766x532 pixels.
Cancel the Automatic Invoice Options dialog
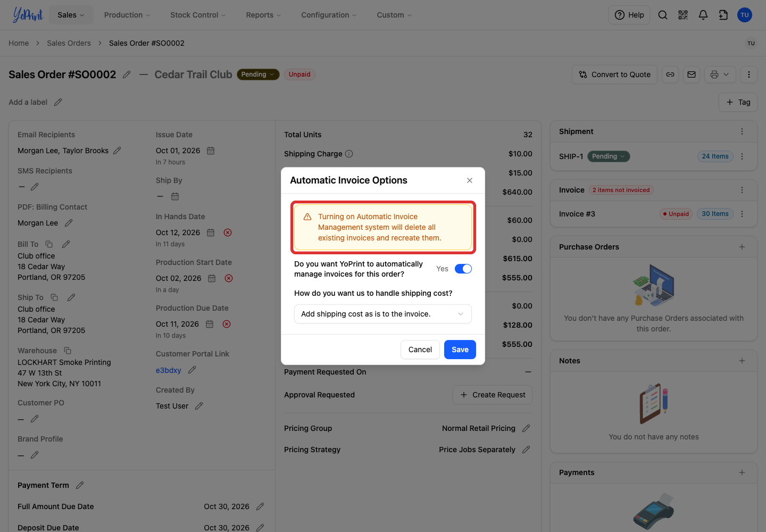click(x=420, y=350)
